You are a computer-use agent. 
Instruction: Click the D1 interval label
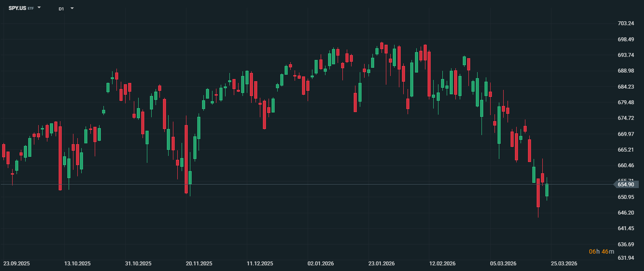pyautogui.click(x=61, y=9)
